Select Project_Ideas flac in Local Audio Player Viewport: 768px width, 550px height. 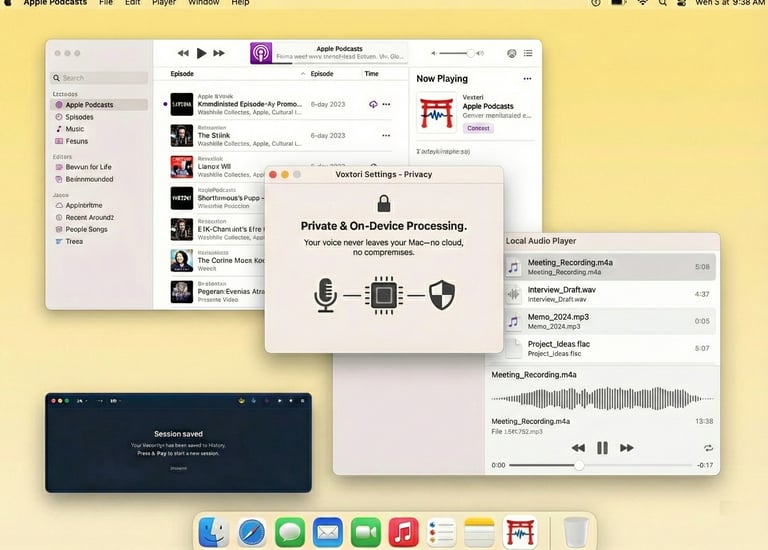[x=610, y=348]
